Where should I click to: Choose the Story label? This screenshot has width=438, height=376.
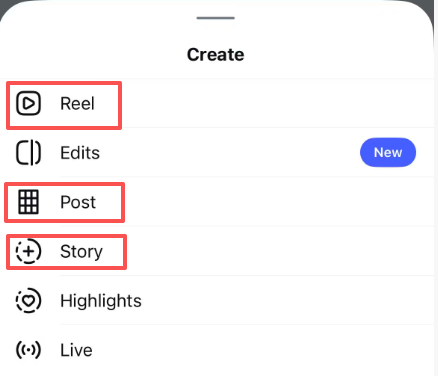coord(81,252)
